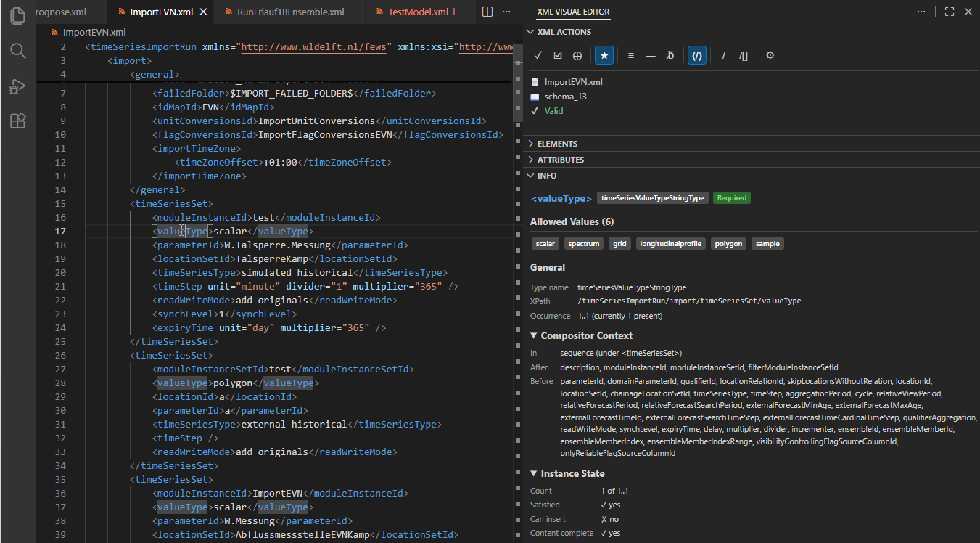Image resolution: width=980 pixels, height=543 pixels.
Task: Click the green Required badge
Action: tap(732, 197)
